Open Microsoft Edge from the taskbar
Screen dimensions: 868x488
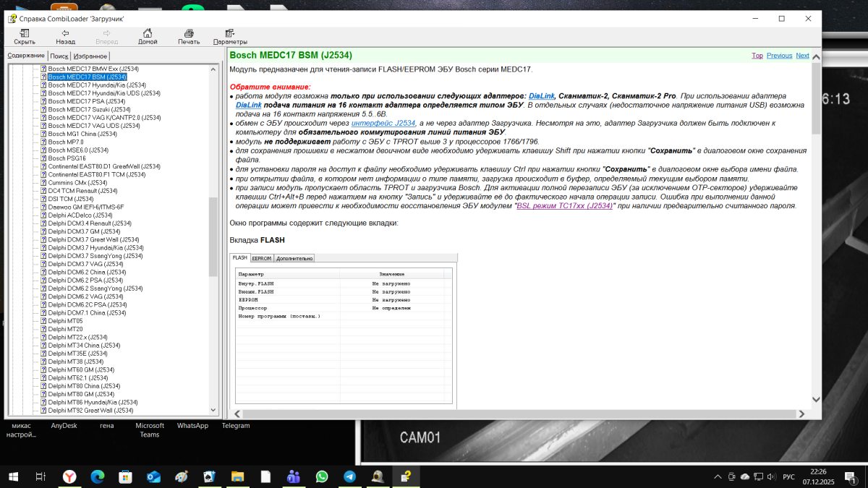[97, 476]
